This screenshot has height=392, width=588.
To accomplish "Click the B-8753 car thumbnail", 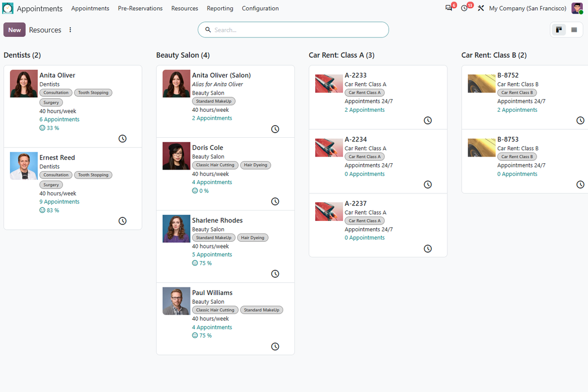I will [481, 148].
